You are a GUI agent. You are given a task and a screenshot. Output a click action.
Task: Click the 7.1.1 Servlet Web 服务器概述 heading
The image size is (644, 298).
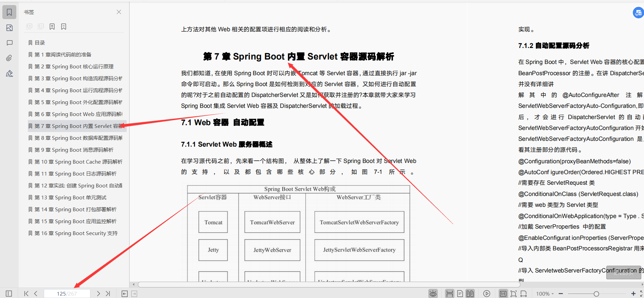click(x=227, y=144)
